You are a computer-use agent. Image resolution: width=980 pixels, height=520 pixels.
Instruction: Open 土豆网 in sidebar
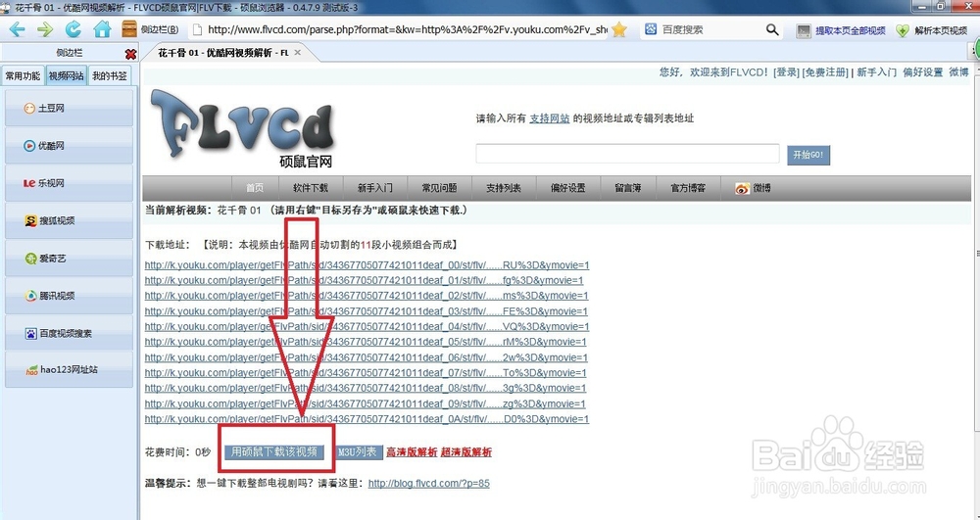(x=69, y=108)
